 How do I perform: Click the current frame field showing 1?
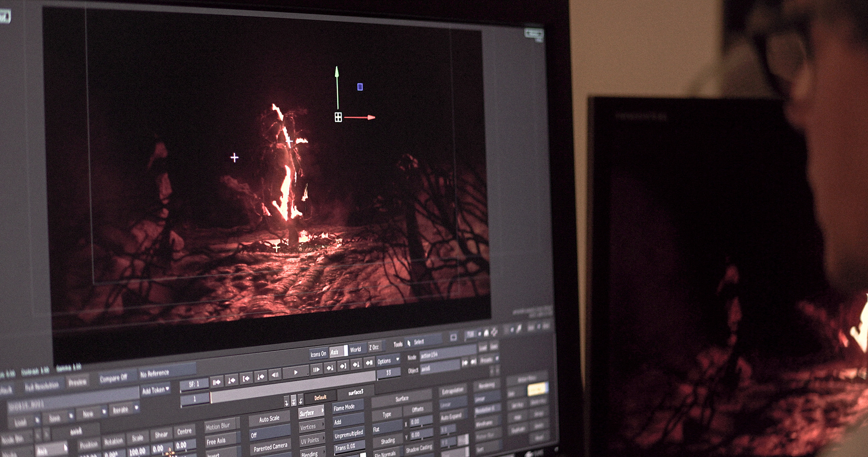195,399
